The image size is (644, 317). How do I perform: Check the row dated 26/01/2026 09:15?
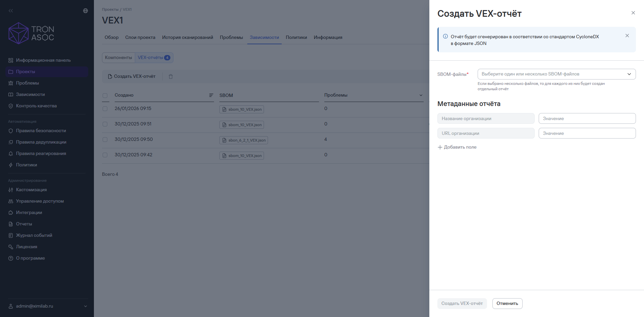tap(105, 109)
